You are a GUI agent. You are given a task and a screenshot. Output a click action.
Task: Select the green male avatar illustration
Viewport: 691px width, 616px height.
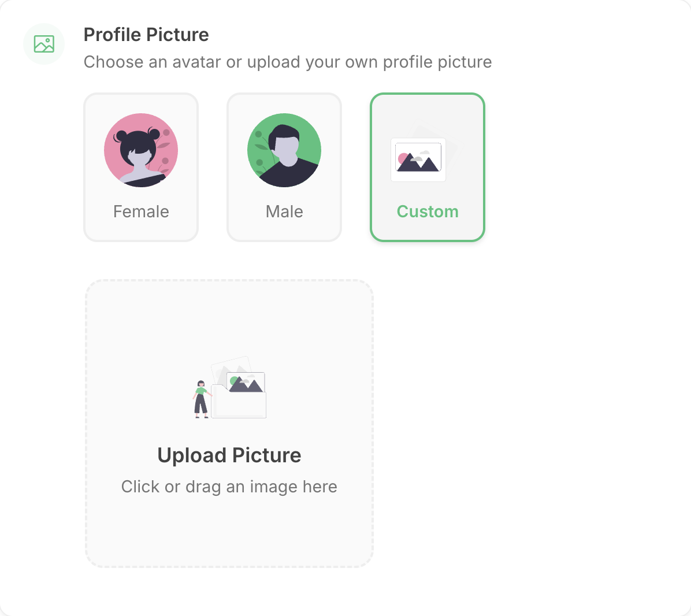tap(284, 150)
